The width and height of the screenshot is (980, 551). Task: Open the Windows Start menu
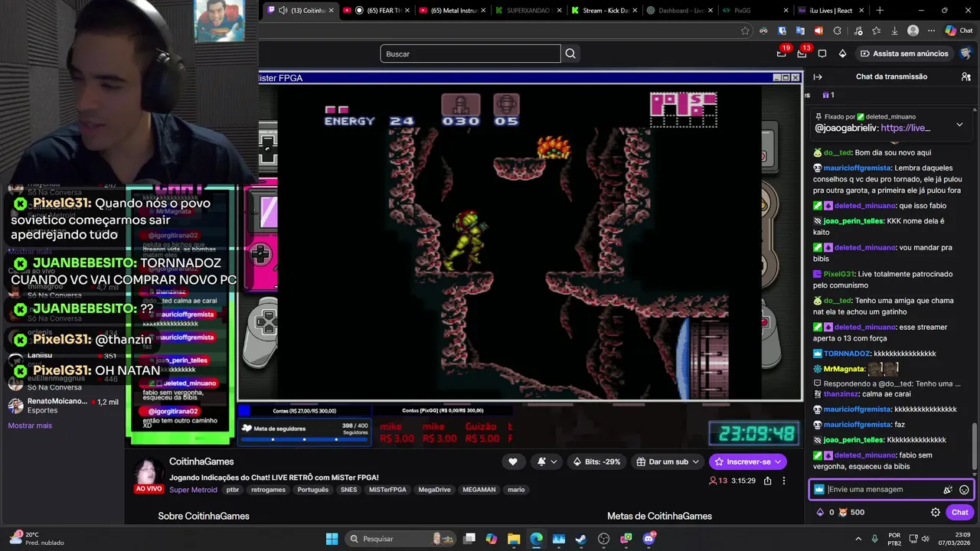[332, 539]
